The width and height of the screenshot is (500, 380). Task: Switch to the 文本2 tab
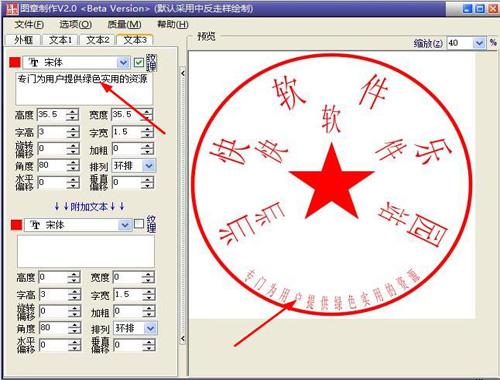tap(97, 40)
